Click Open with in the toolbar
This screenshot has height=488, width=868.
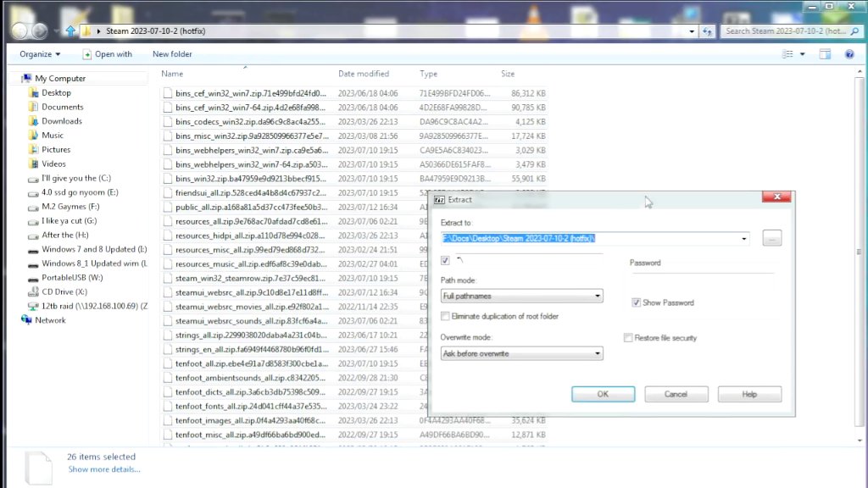tap(108, 54)
